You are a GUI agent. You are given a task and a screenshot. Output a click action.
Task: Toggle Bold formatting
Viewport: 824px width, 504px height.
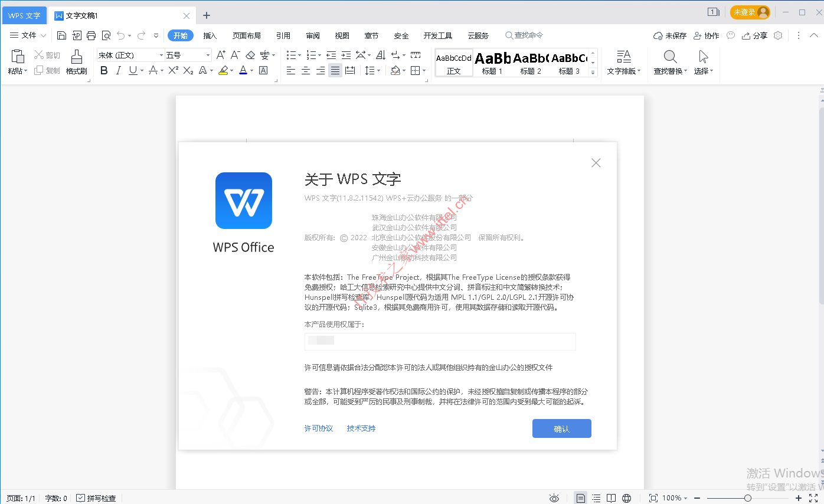click(104, 70)
